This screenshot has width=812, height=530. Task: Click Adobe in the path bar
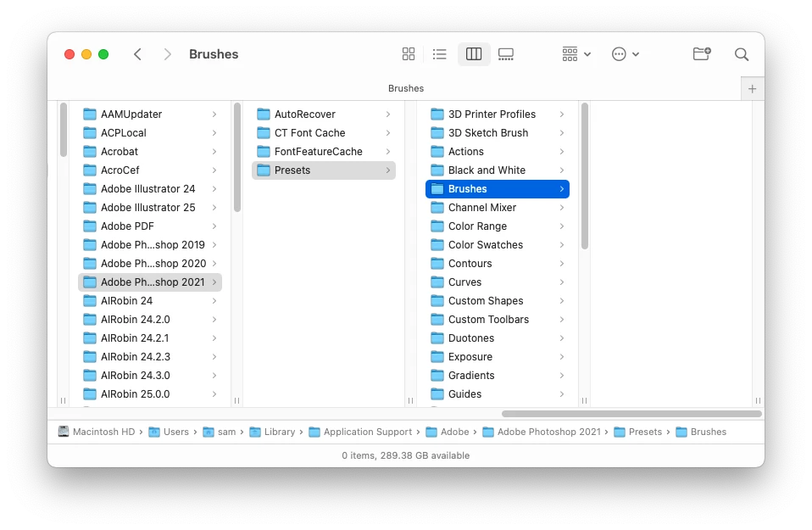(448, 432)
